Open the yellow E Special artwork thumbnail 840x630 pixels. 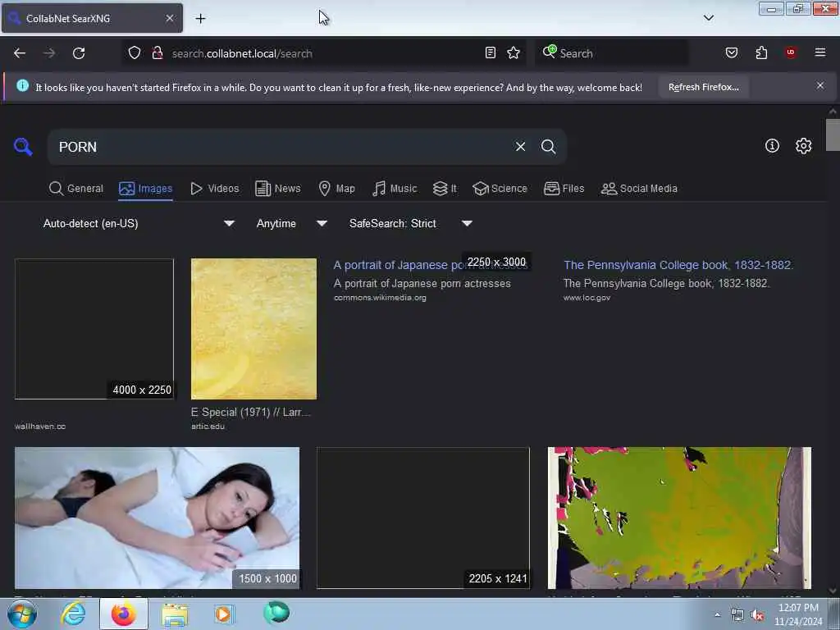pos(254,329)
